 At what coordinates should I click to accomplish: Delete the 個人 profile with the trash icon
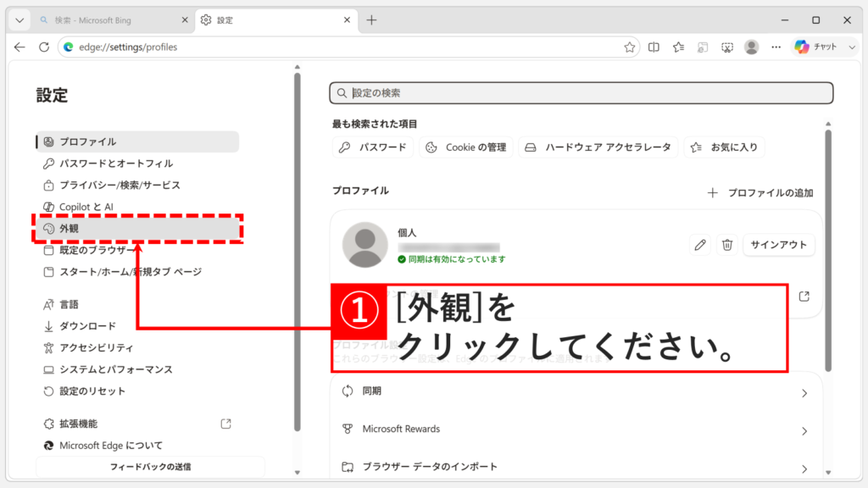click(727, 245)
